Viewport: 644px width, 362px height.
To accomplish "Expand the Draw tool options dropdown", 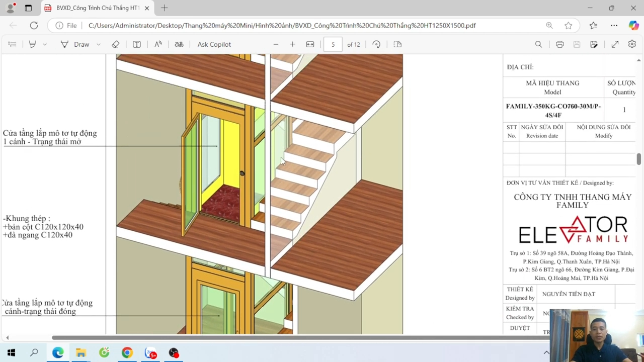I will tap(99, 44).
